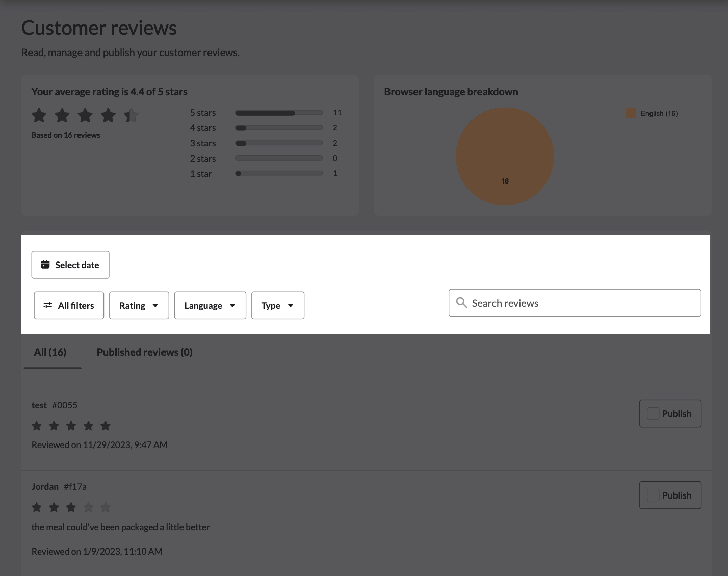Viewport: 728px width, 576px height.
Task: Click the English segment of the pie chart
Action: coord(505,156)
